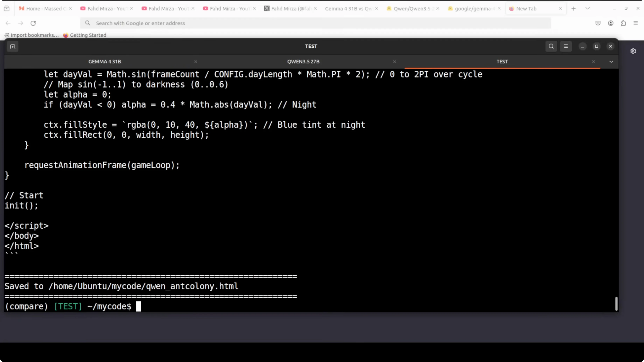Open the Pocket save icon
The width and height of the screenshot is (644, 362).
click(x=598, y=23)
